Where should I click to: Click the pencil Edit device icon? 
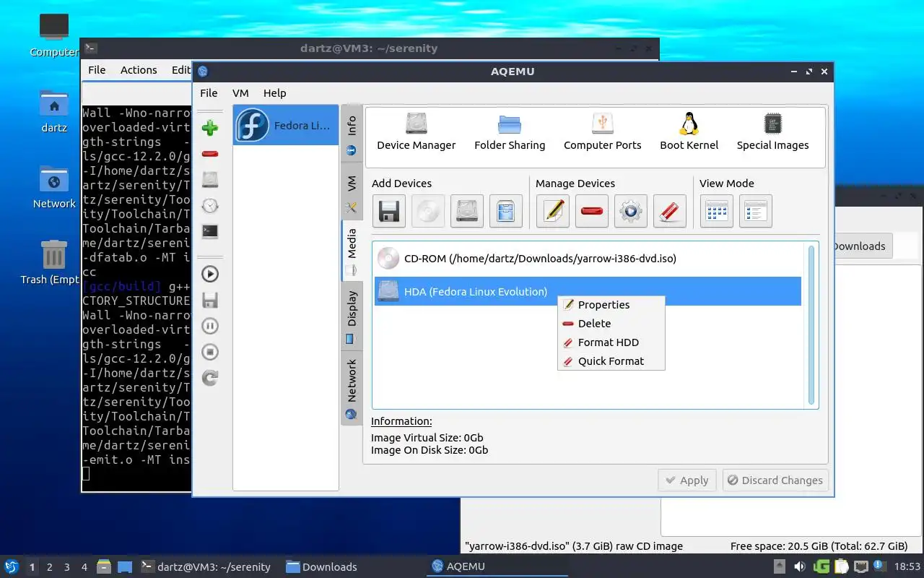tap(553, 212)
